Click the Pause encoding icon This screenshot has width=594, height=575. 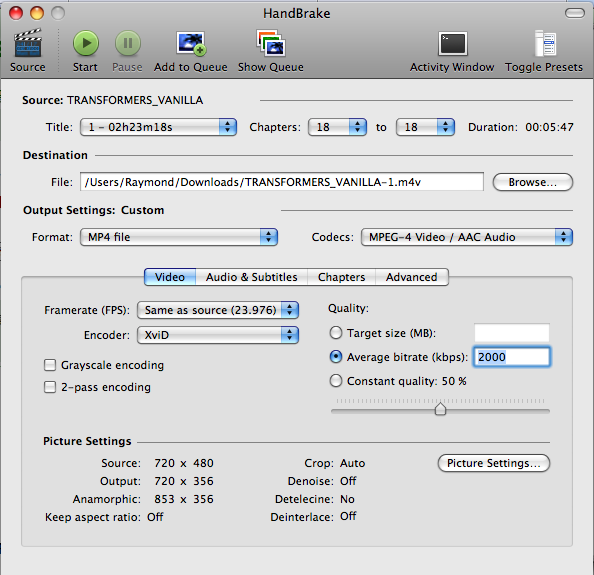(x=128, y=43)
